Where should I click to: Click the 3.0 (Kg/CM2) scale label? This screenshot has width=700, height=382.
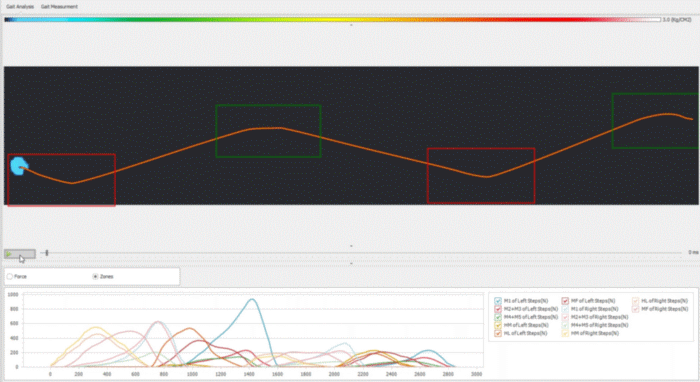[x=677, y=20]
